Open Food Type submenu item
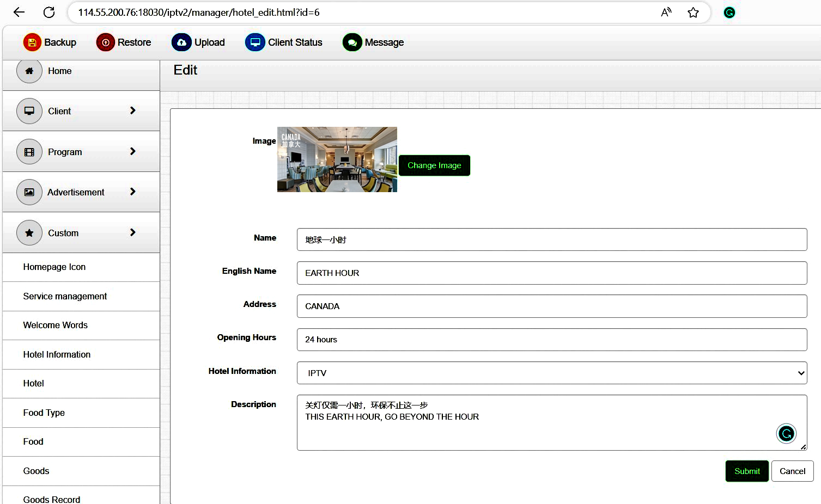The image size is (821, 504). [x=81, y=413]
